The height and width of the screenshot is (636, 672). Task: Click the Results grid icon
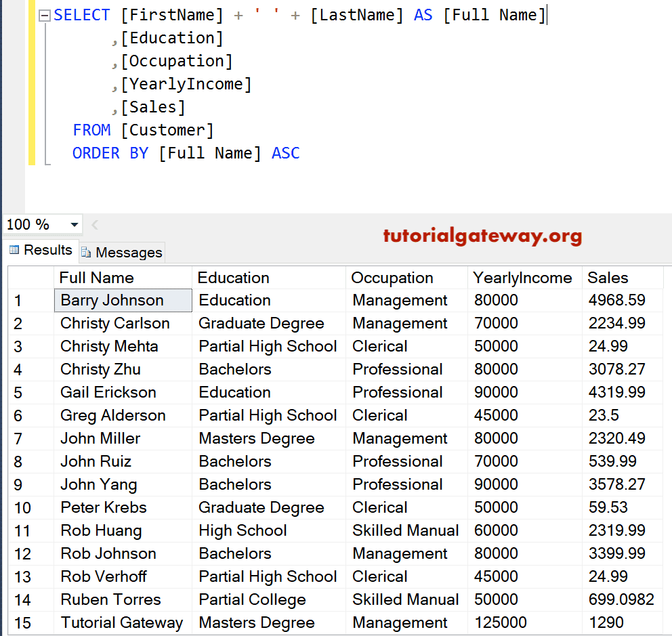(x=15, y=251)
